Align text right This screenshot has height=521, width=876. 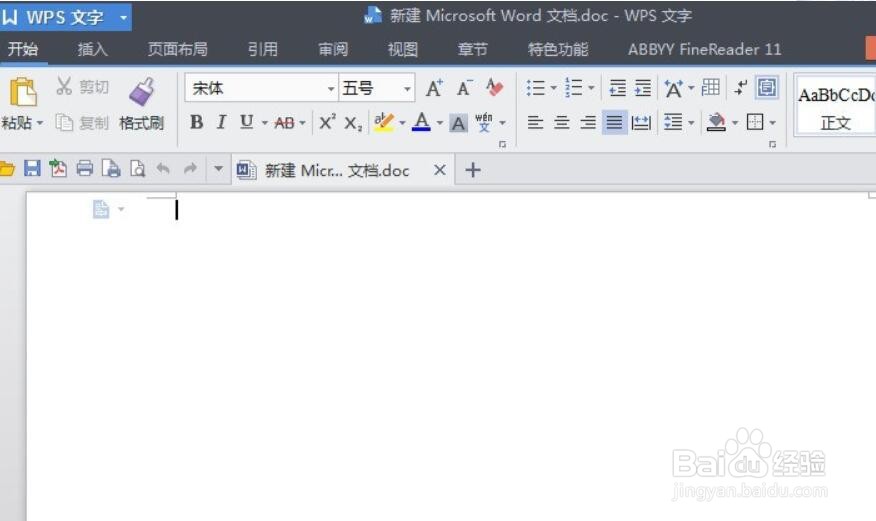(x=588, y=122)
